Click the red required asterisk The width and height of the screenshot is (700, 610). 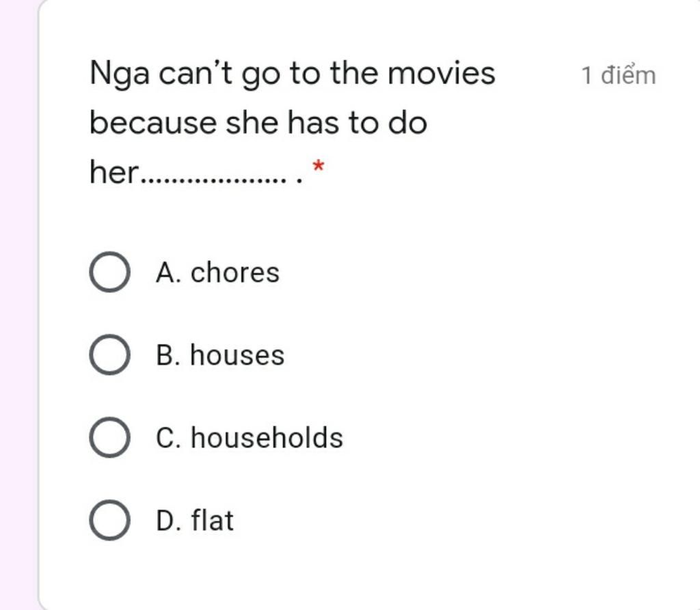pyautogui.click(x=319, y=166)
